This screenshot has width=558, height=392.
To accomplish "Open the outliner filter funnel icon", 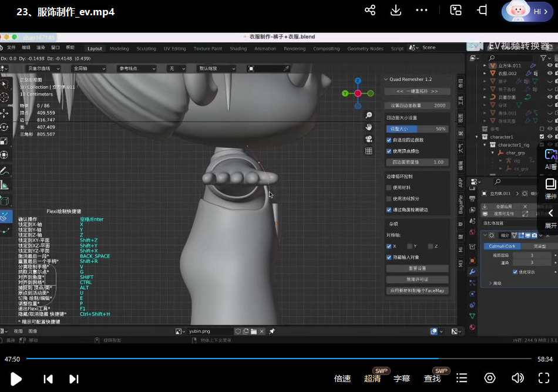I will [x=544, y=59].
